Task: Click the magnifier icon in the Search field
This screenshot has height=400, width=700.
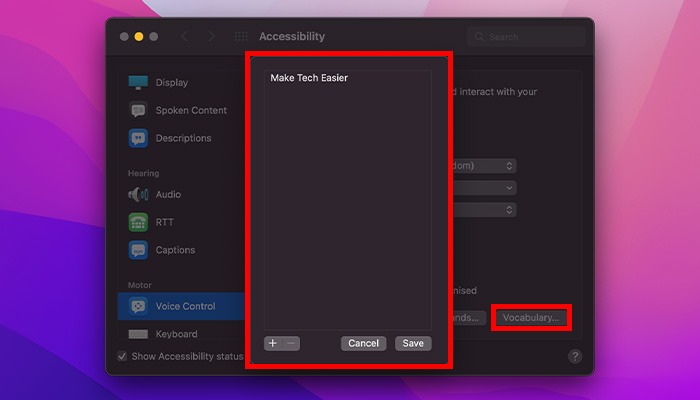Action: pos(479,37)
